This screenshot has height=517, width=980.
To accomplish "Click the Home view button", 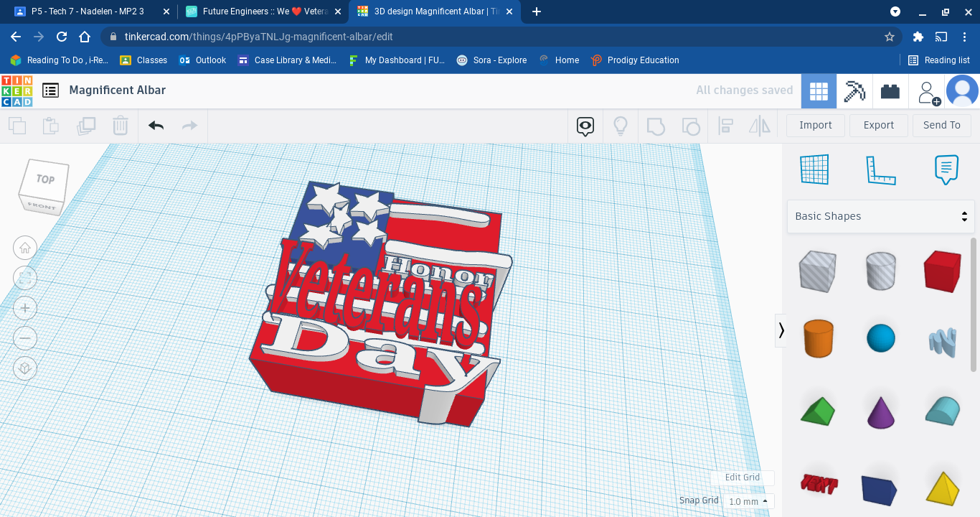I will point(25,248).
